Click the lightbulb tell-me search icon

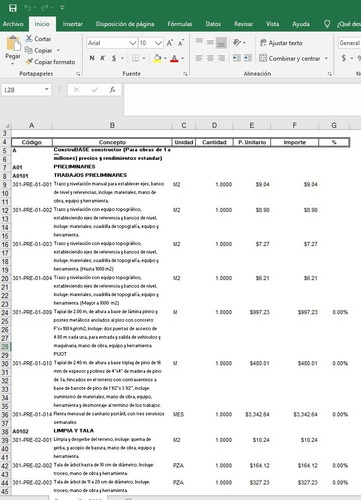(327, 24)
